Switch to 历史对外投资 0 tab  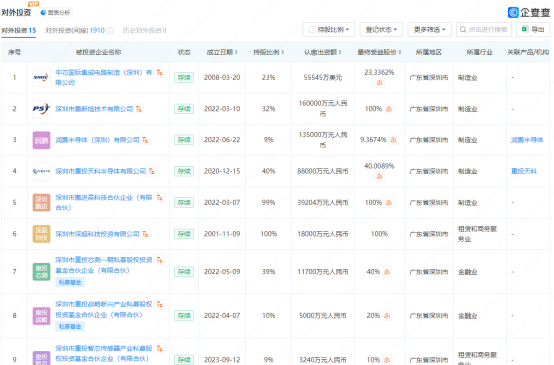tap(145, 30)
